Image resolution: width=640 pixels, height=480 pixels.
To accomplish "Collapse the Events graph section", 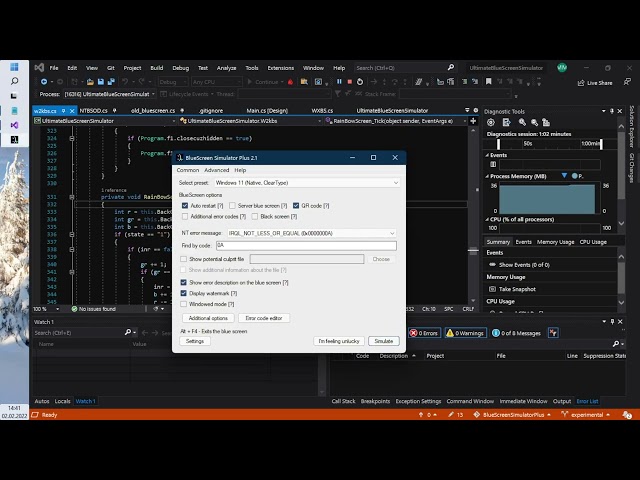I will coord(487,155).
